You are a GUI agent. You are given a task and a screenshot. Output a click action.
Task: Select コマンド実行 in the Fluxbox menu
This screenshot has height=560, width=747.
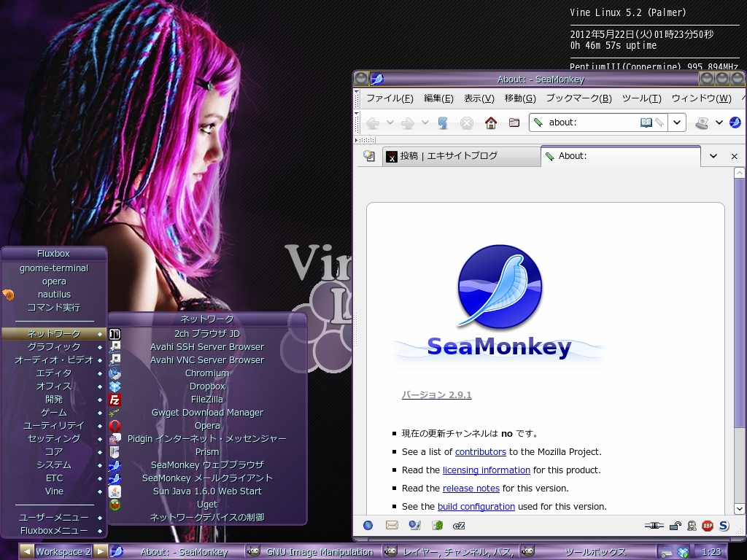point(54,308)
